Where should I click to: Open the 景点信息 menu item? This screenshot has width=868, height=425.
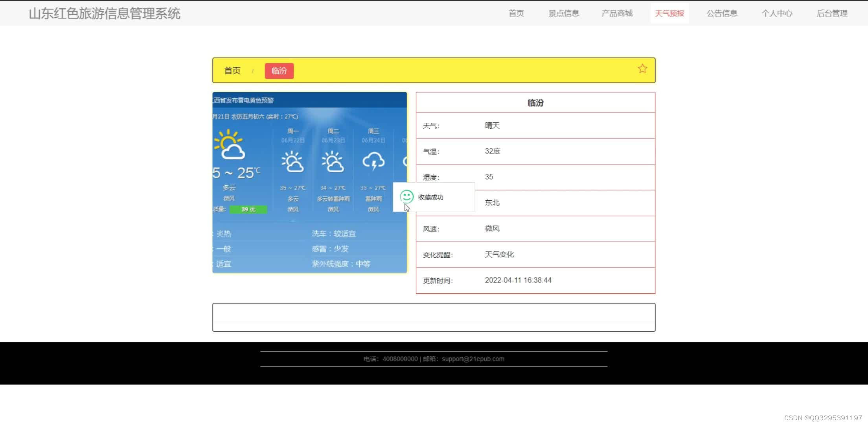click(x=564, y=13)
